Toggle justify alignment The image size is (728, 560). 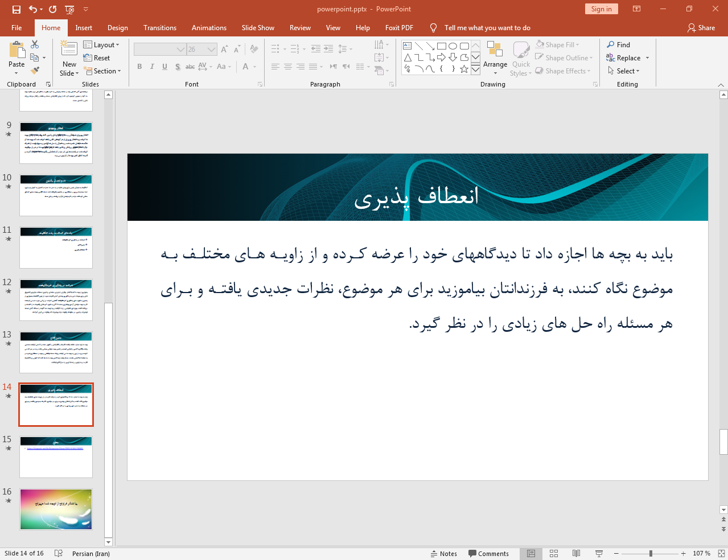coord(313,67)
